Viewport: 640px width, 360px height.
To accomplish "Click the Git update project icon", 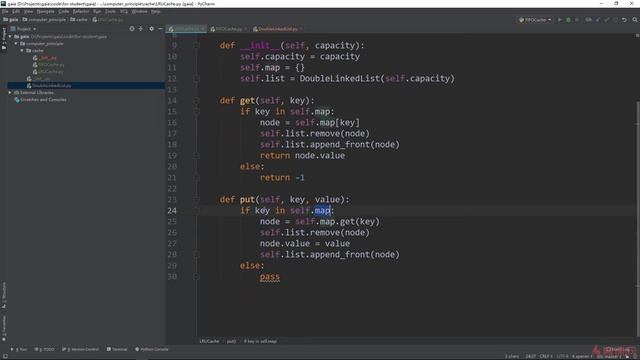I will pos(598,20).
